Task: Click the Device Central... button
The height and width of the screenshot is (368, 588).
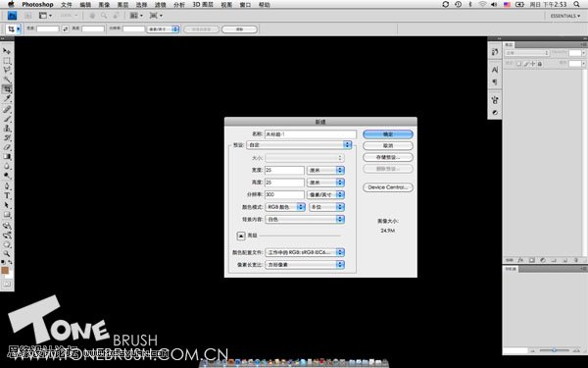Action: tap(388, 187)
